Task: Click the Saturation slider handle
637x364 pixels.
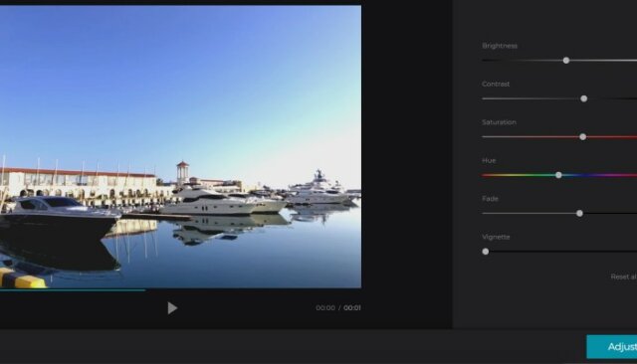Action: [583, 137]
